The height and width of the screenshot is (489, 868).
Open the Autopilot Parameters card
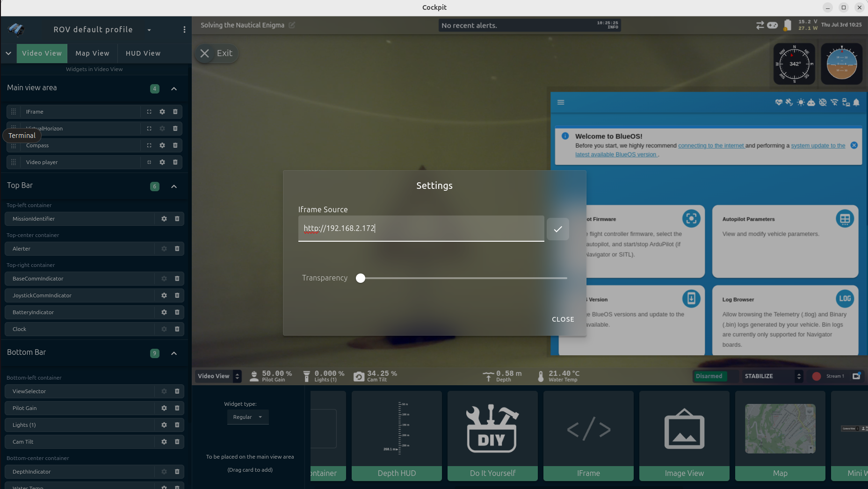click(785, 241)
